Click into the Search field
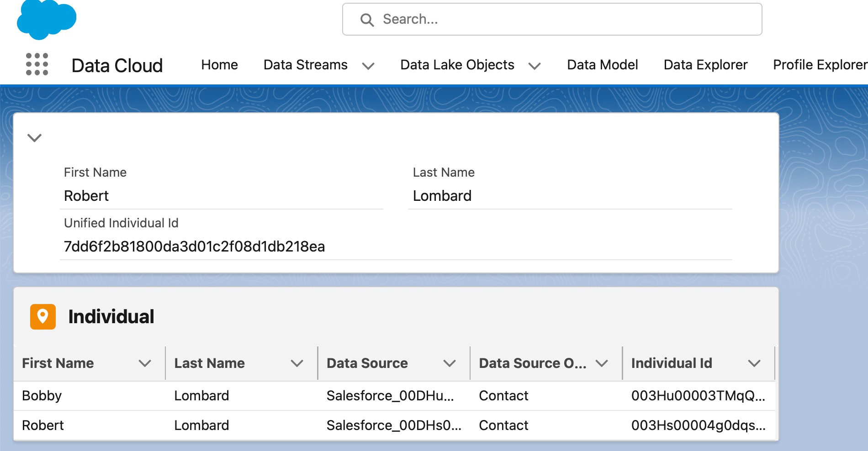Viewport: 868px width, 451px height. 552,19
